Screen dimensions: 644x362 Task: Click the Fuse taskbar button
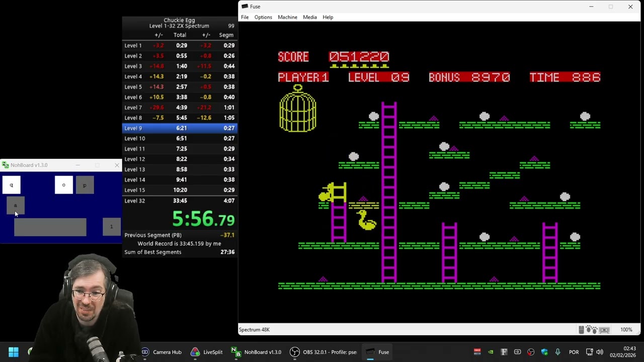377,352
